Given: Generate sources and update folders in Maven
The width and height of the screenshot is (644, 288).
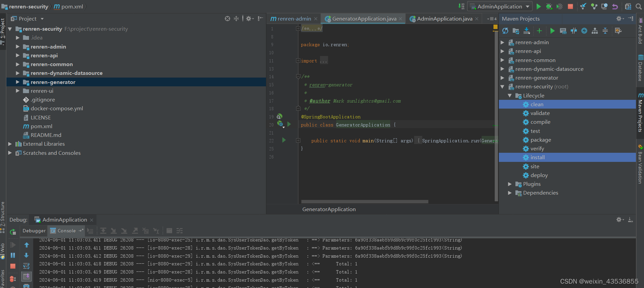Looking at the screenshot, I should click(516, 31).
